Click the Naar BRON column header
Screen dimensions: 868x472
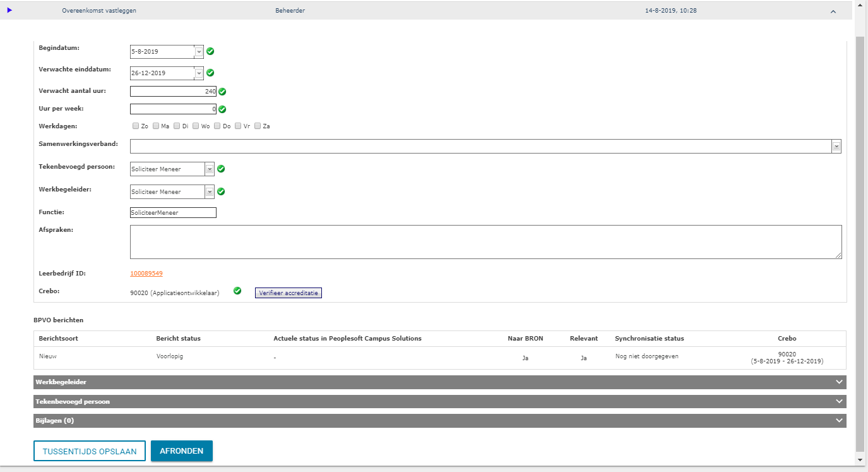525,339
